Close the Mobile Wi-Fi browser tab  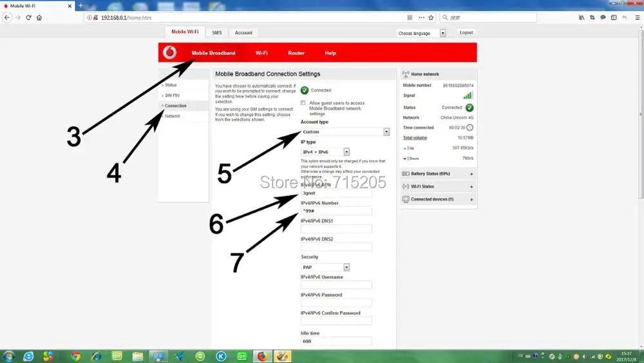(70, 6)
